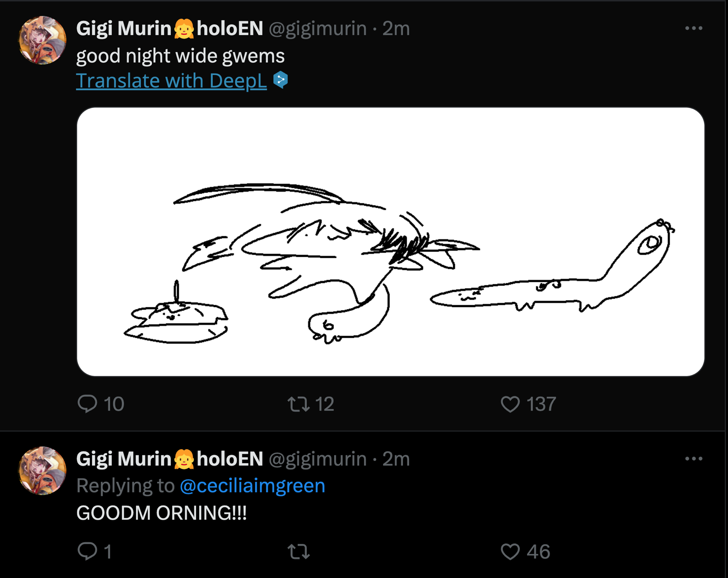Click the display name on the first tweet
Screen dimensions: 728x578
click(x=170, y=29)
